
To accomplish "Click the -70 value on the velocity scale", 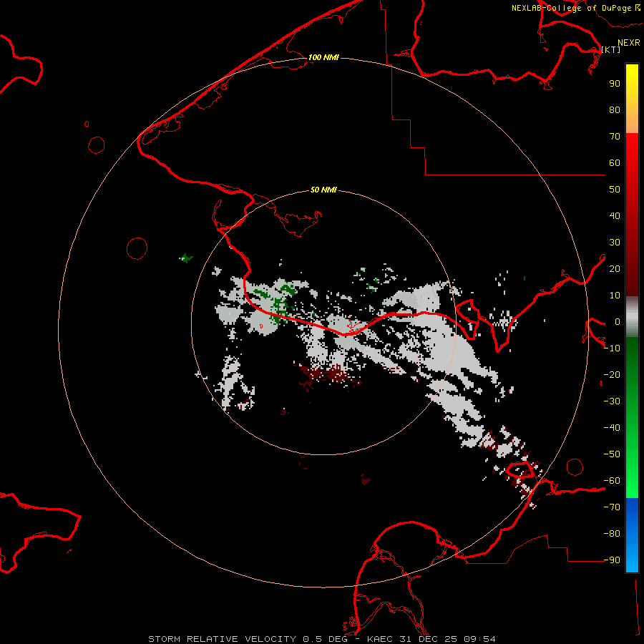I will (612, 507).
